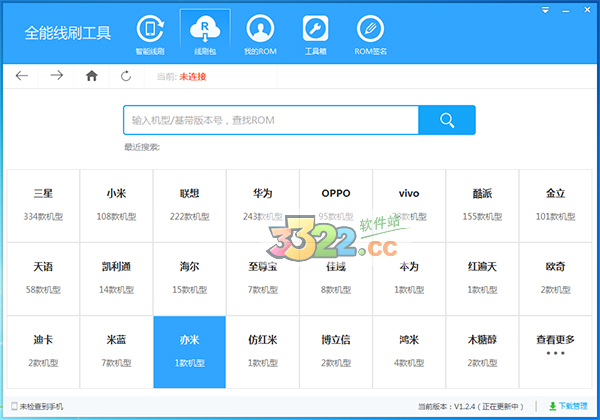Viewport: 600px width, 420px height.
Task: Click the forward arrow navigation icon
Action: [57, 76]
